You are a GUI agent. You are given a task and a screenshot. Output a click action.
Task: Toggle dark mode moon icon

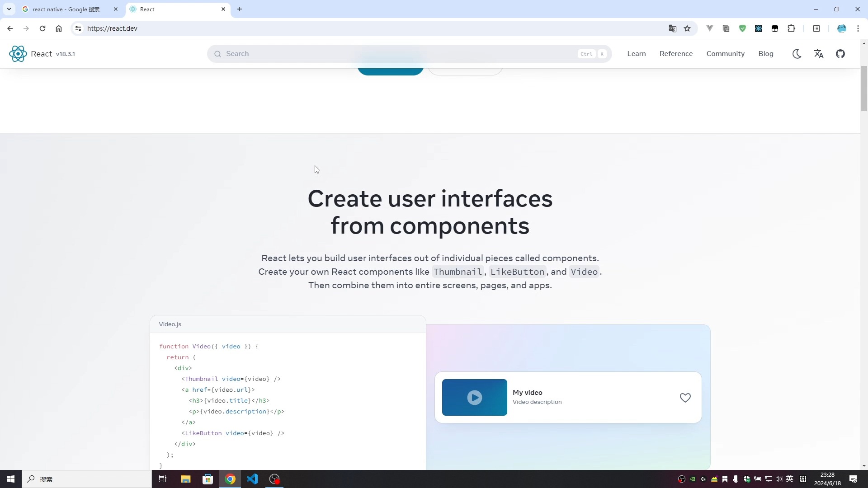pyautogui.click(x=797, y=54)
